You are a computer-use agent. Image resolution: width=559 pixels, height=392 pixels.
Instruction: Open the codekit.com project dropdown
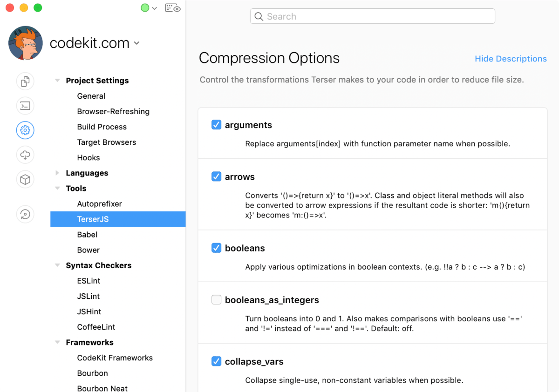coord(136,43)
